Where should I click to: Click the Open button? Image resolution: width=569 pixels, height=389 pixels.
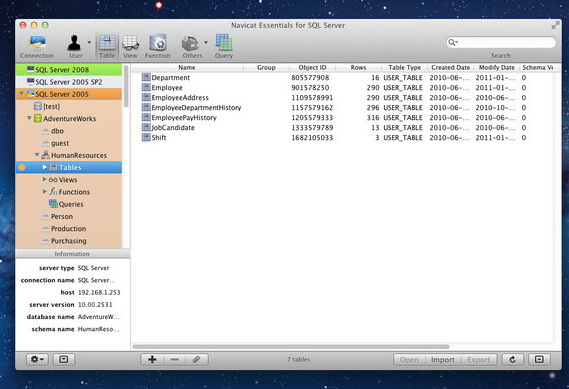tap(409, 360)
